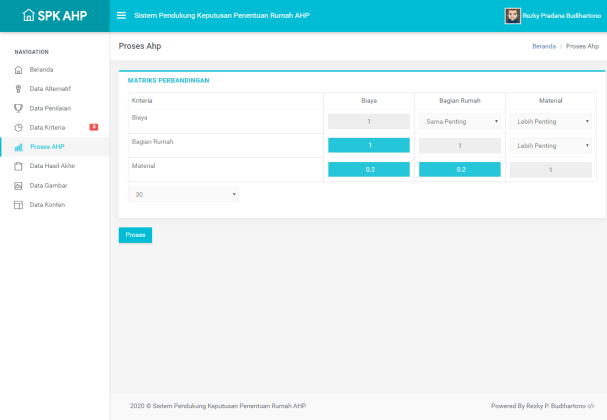The image size is (607, 420).
Task: Click the Data Gambar image icon
Action: [x=18, y=185]
